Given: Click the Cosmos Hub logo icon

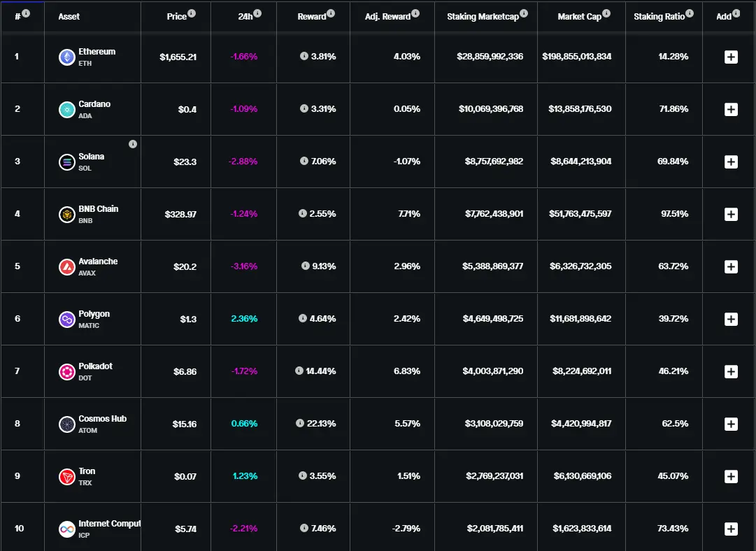Looking at the screenshot, I should 67,424.
